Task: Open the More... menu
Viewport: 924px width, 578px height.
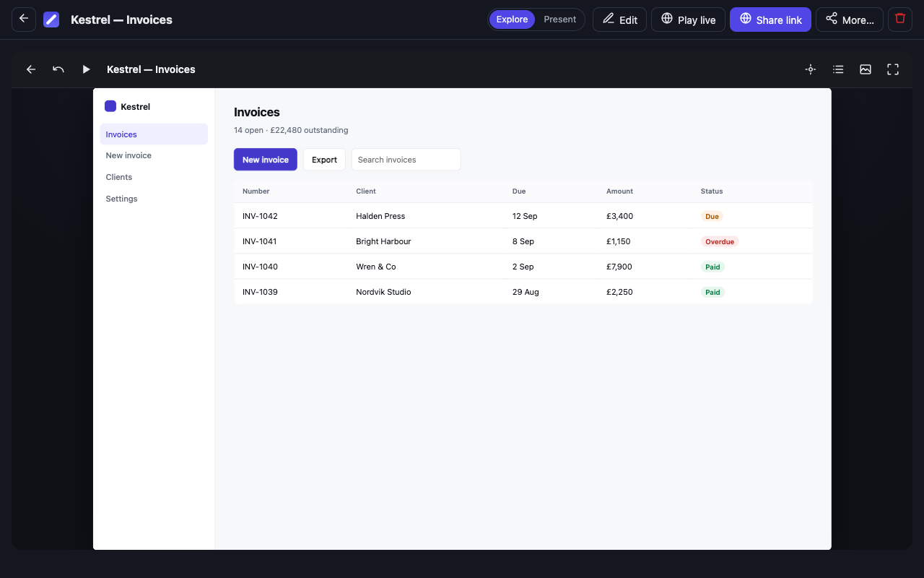Action: [850, 20]
